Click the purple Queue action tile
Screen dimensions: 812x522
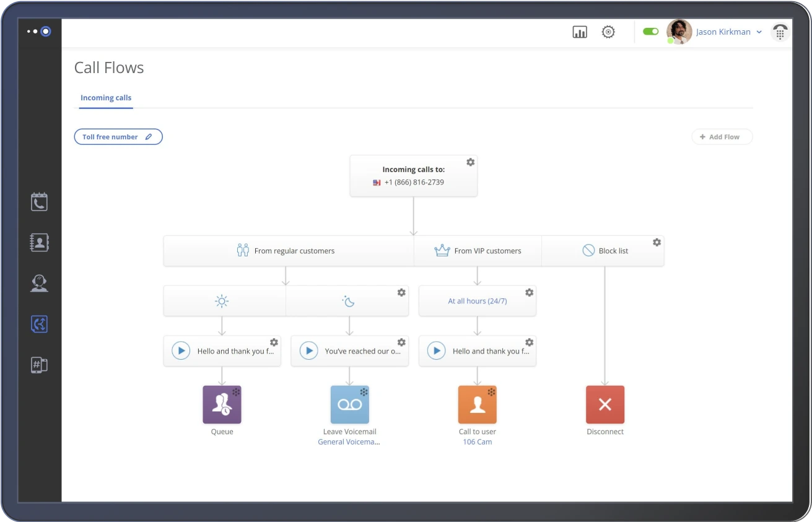click(x=222, y=405)
